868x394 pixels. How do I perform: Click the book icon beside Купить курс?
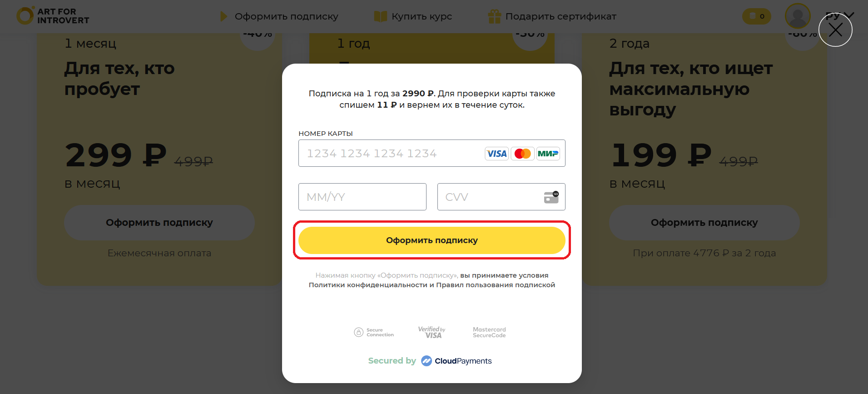click(380, 16)
